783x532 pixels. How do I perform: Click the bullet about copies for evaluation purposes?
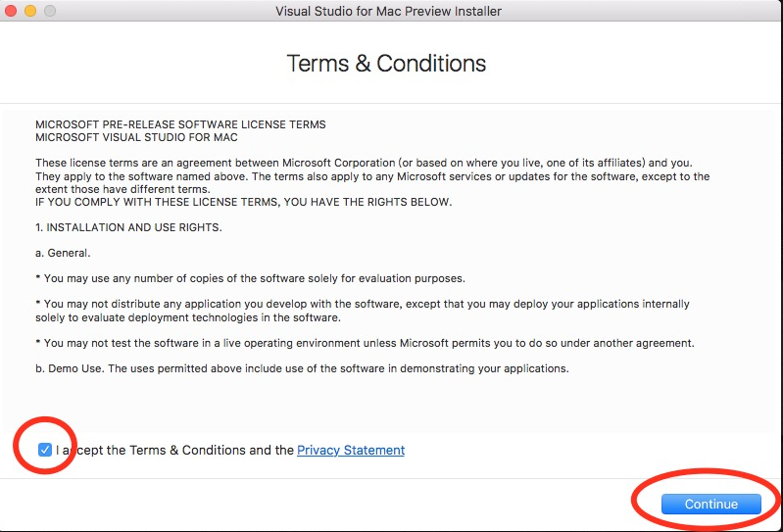pyautogui.click(x=250, y=278)
